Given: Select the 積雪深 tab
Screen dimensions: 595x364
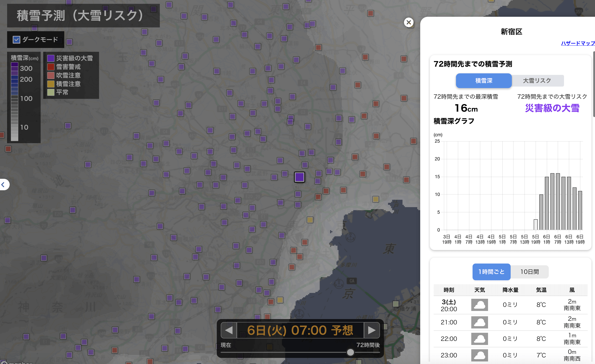Looking at the screenshot, I should tap(484, 81).
